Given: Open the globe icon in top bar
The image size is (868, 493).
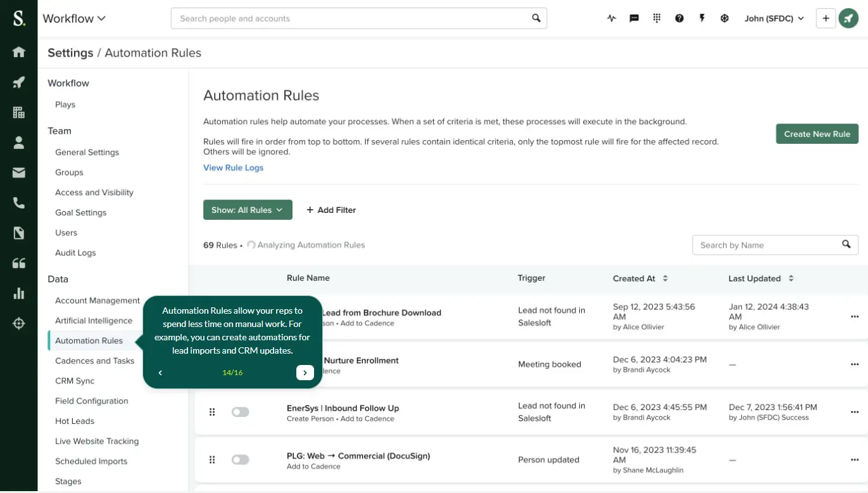Looking at the screenshot, I should (x=724, y=18).
